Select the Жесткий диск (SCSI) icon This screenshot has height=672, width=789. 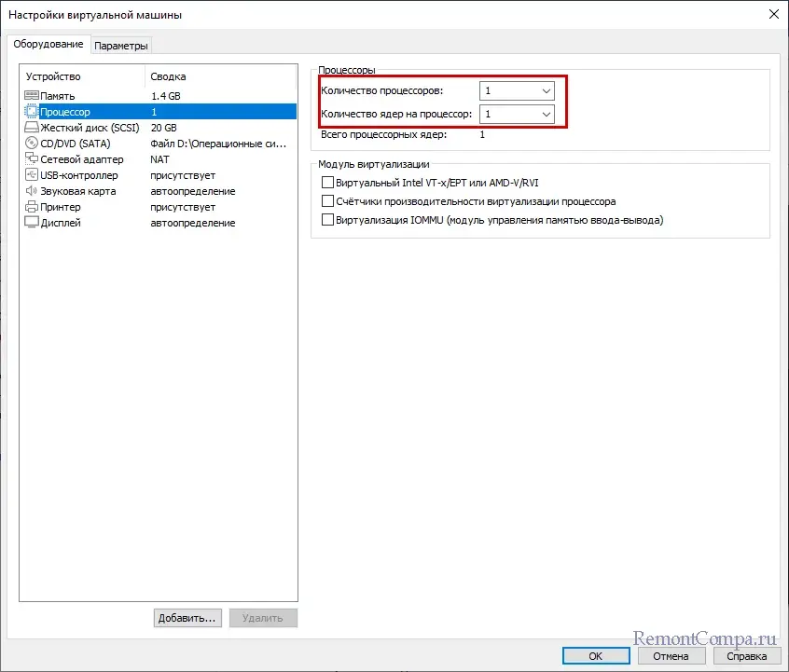(32, 128)
